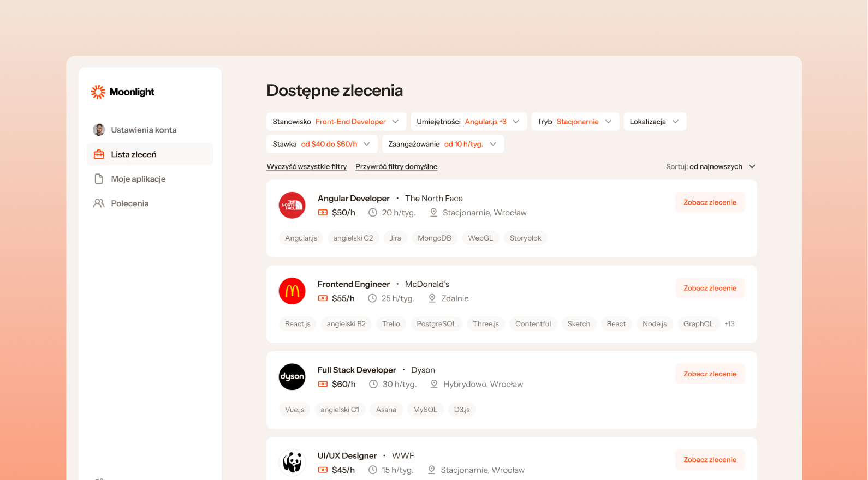Viewport: 868px width, 480px height.
Task: Open the Umiejętności filter dropdown
Action: click(x=468, y=122)
